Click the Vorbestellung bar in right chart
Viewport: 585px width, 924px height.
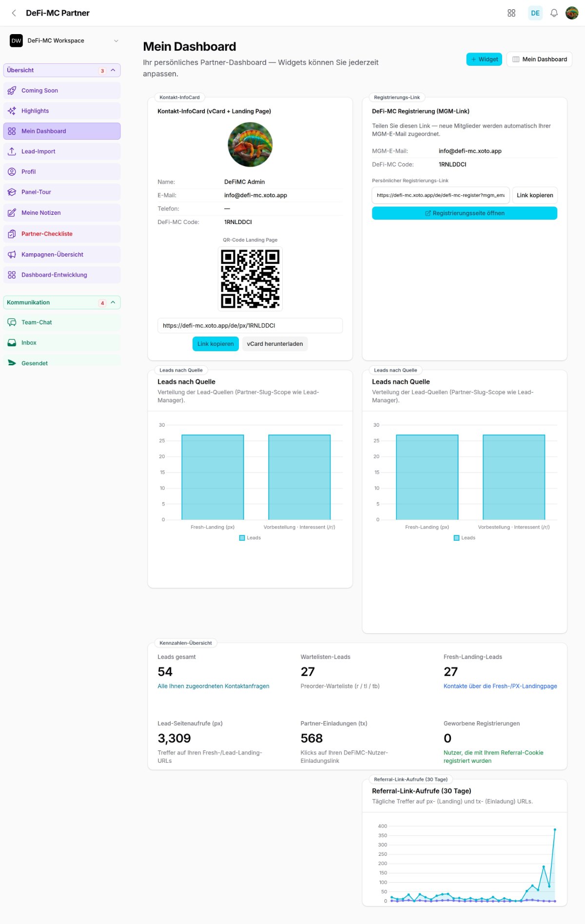[x=514, y=477]
